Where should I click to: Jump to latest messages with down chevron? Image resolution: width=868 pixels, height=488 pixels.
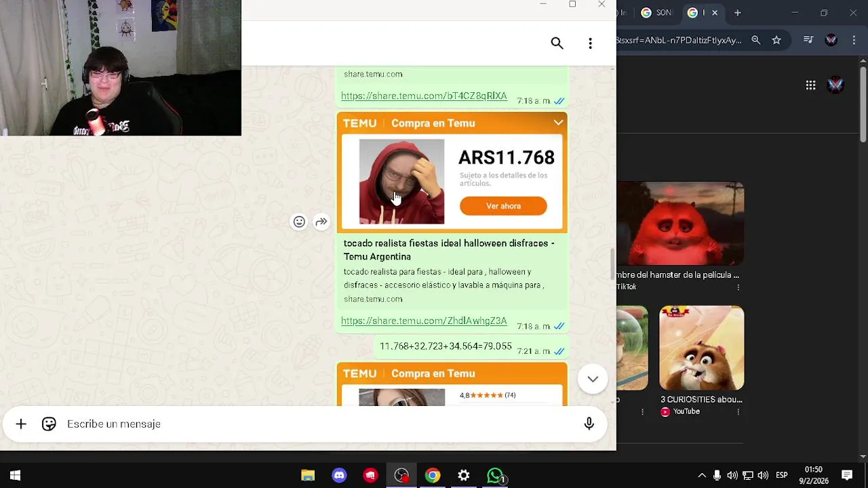[x=593, y=379]
